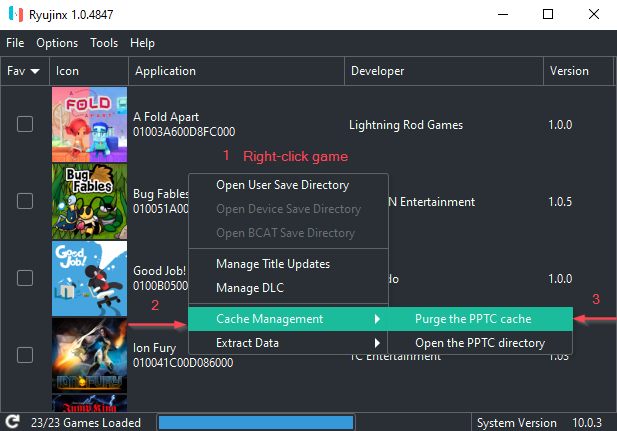Minimize the Ryujinx window
Viewport: 617px width, 431px height.
click(x=503, y=15)
